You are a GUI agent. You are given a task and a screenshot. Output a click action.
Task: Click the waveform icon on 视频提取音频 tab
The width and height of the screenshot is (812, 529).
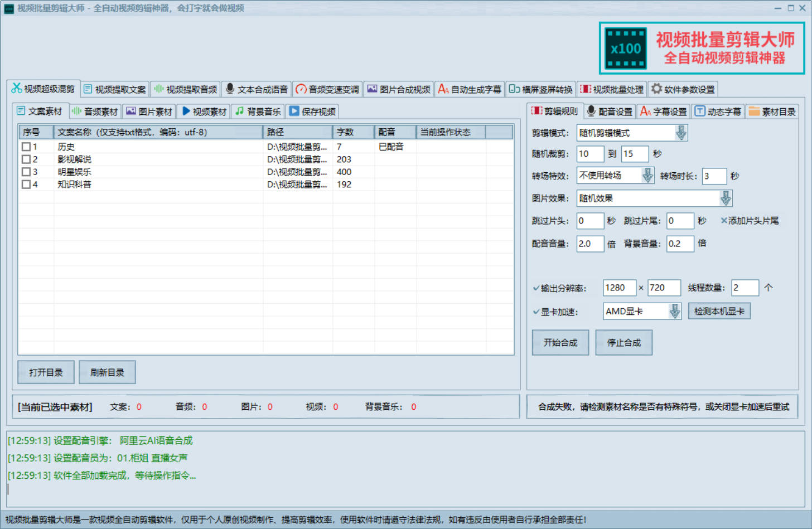click(x=159, y=89)
